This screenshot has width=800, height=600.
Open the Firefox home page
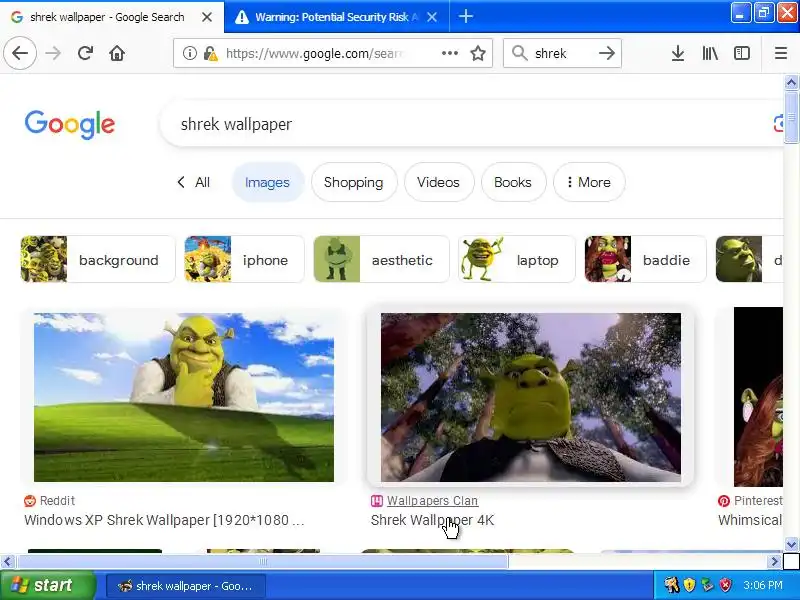(117, 53)
